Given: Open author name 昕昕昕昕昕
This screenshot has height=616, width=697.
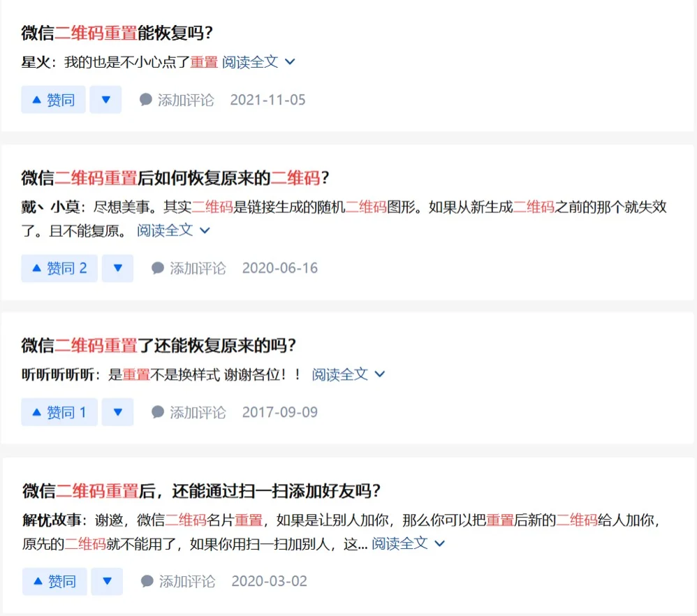Looking at the screenshot, I should coord(58,374).
